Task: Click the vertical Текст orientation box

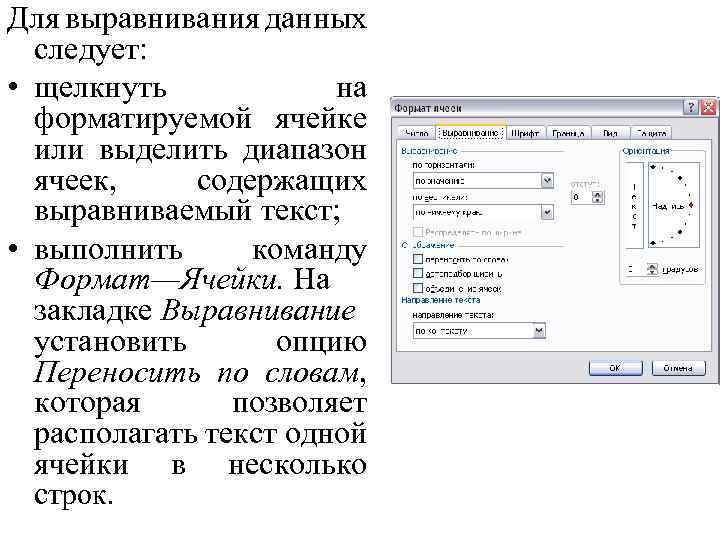Action: pyautogui.click(x=635, y=205)
